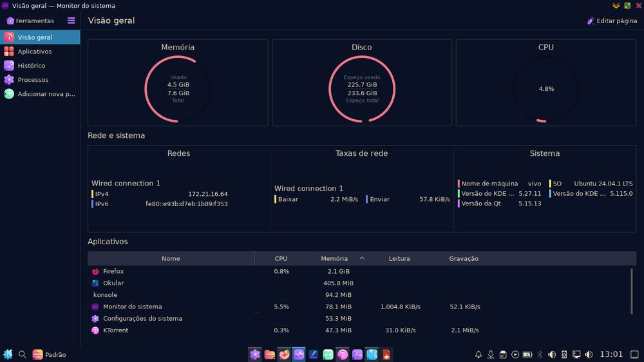Viewport: 644px width, 362px height.
Task: Click the green icon in the taskbar
Action: pyautogui.click(x=328, y=354)
